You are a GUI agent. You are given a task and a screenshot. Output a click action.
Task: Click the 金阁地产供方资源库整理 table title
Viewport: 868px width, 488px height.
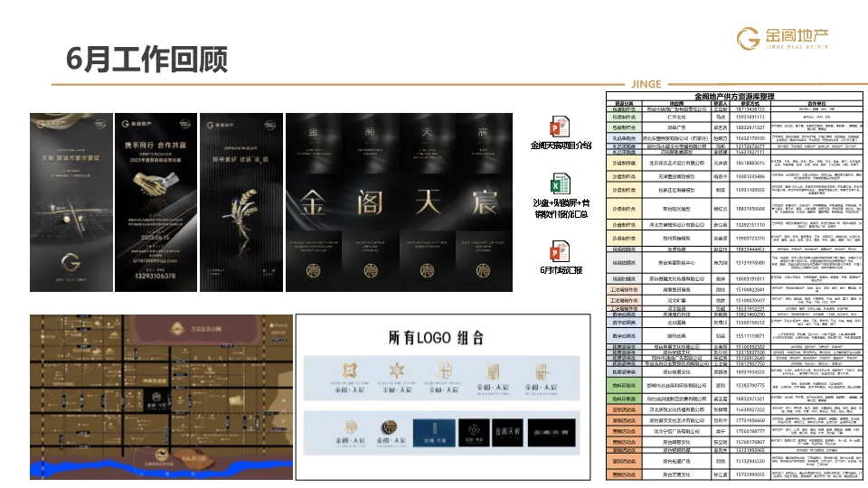(734, 97)
